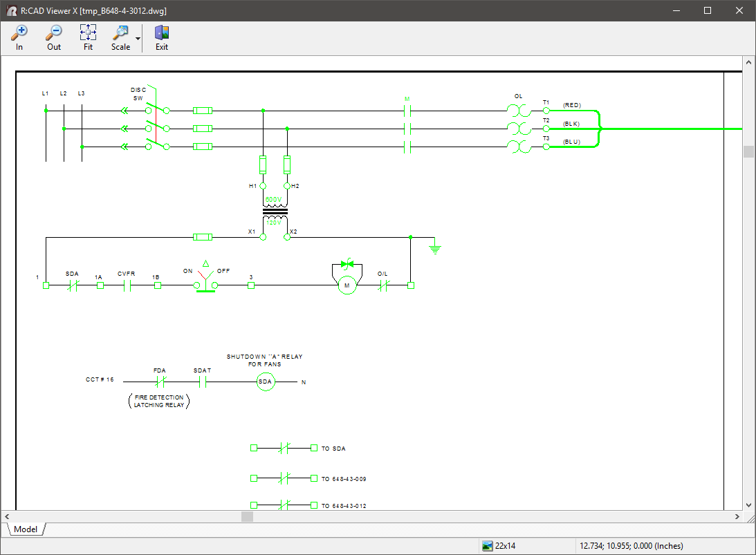Click the 22x14 sheet size icon

[488, 546]
